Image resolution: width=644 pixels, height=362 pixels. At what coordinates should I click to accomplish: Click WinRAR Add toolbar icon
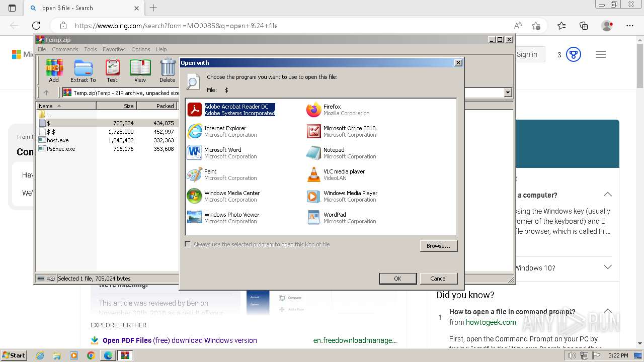tap(54, 71)
